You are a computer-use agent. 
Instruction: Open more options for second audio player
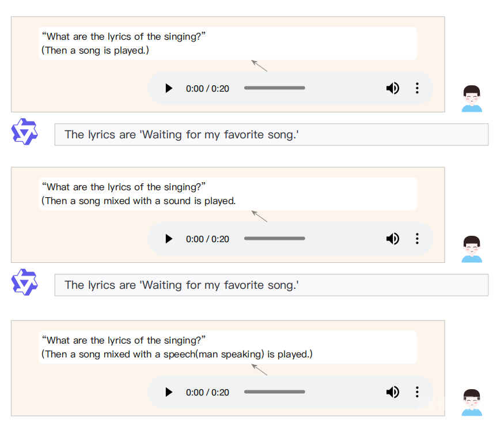tap(417, 239)
